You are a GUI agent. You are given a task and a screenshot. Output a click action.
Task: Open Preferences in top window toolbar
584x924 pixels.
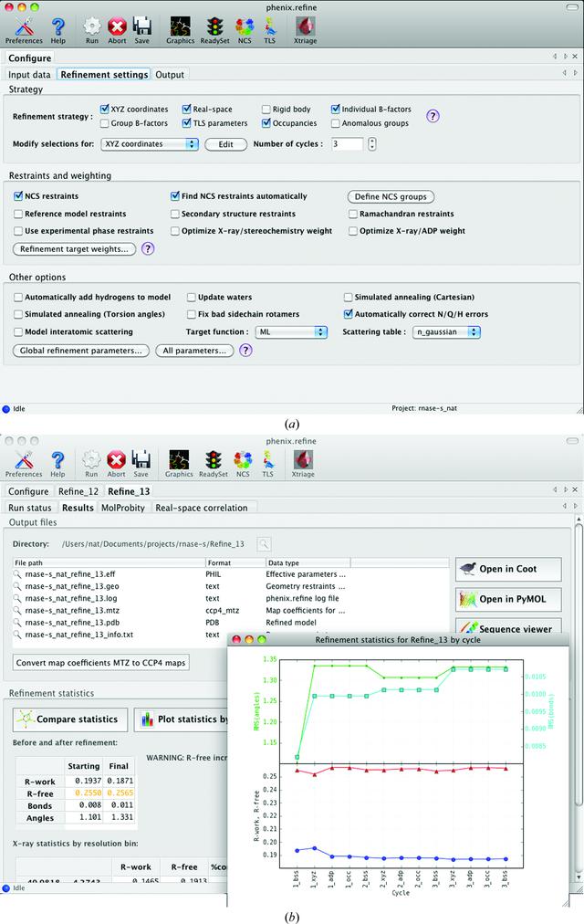click(x=24, y=30)
